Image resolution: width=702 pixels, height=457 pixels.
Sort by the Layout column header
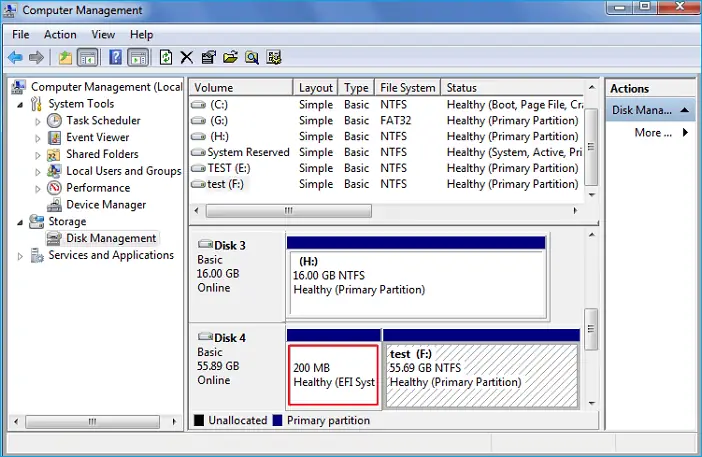coord(316,87)
